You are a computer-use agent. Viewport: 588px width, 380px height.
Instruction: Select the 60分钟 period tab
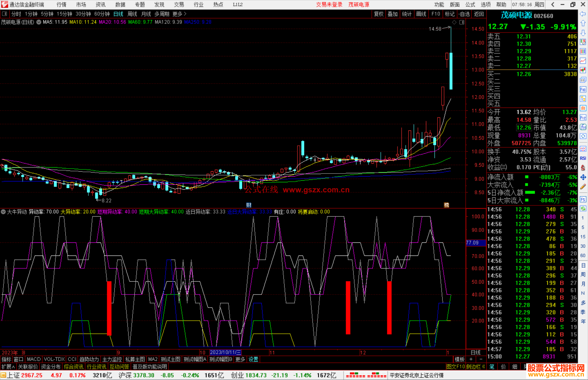(102, 14)
